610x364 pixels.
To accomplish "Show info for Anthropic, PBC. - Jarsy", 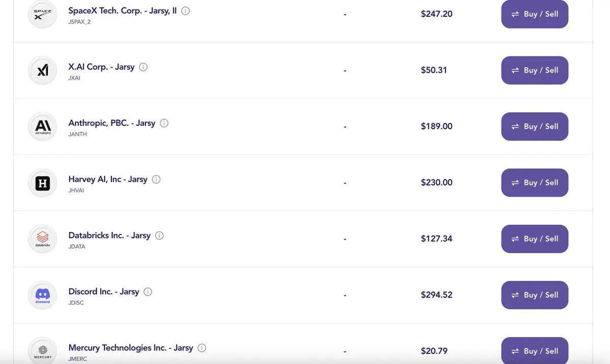I will coord(164,123).
